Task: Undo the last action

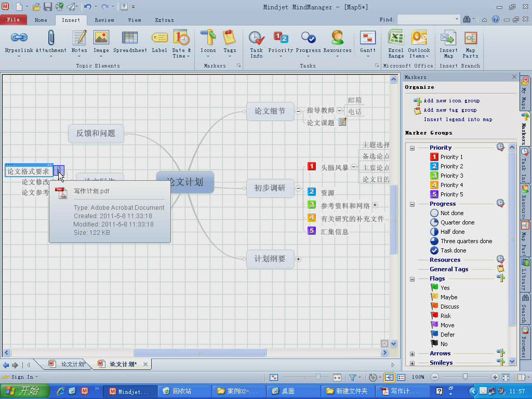Action: pos(87,6)
